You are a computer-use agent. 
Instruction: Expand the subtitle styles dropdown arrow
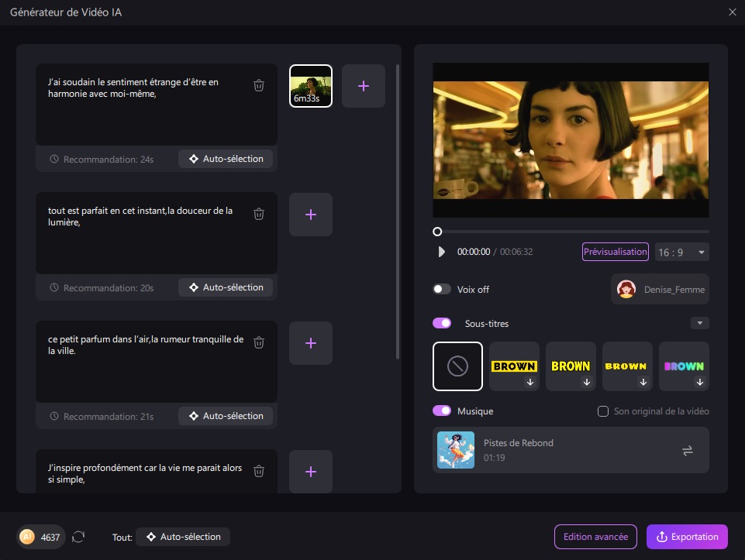(x=699, y=323)
